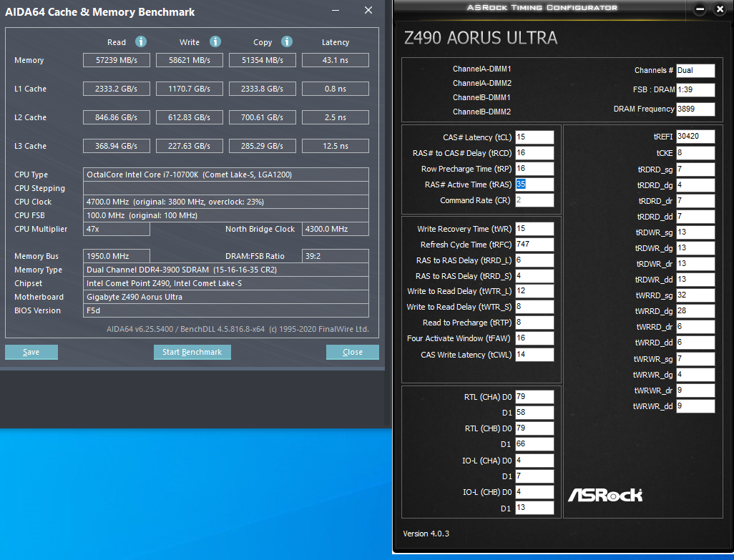This screenshot has height=560, width=734.
Task: Select L2 Cache Write value 612.83 GB/s
Action: pyautogui.click(x=189, y=117)
